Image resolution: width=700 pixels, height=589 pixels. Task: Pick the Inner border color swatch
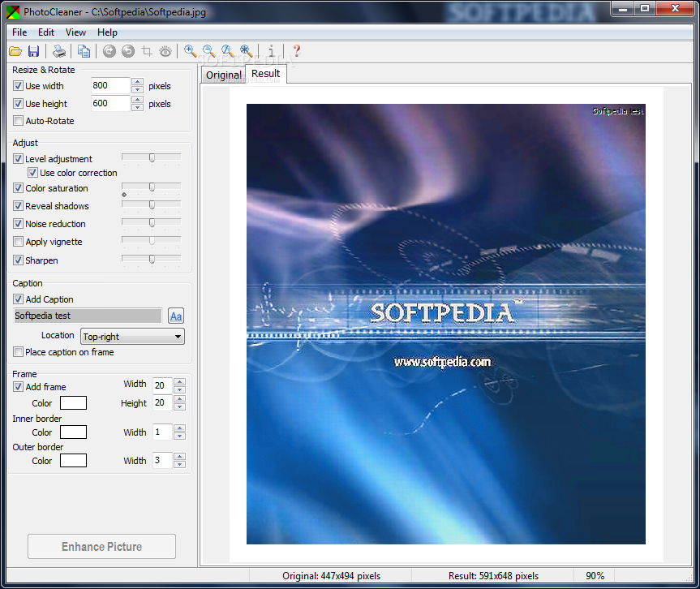(73, 432)
